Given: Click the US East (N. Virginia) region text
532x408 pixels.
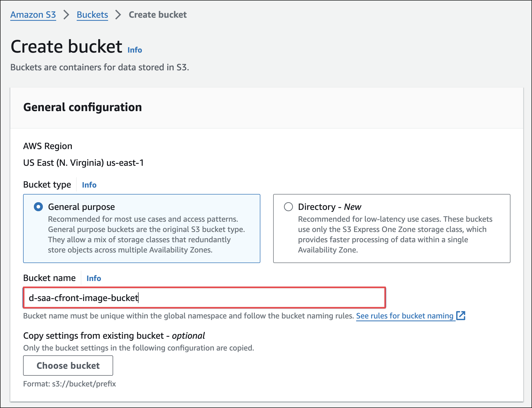Looking at the screenshot, I should tap(83, 163).
